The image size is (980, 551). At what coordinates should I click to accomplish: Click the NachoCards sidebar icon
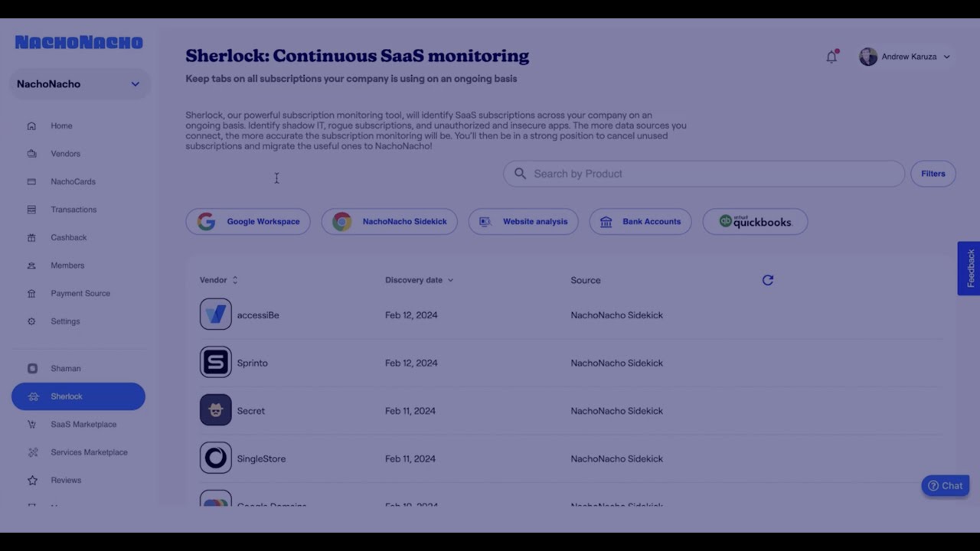(31, 182)
